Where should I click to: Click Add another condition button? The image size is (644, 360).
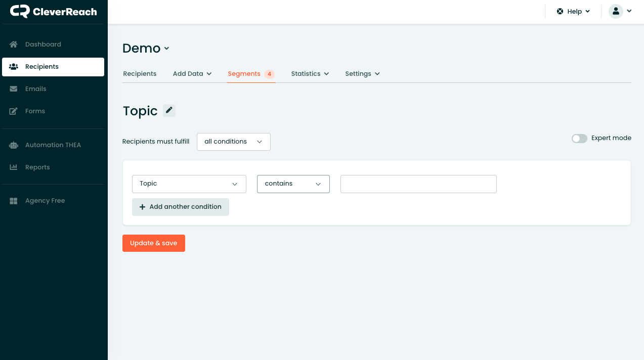point(180,207)
